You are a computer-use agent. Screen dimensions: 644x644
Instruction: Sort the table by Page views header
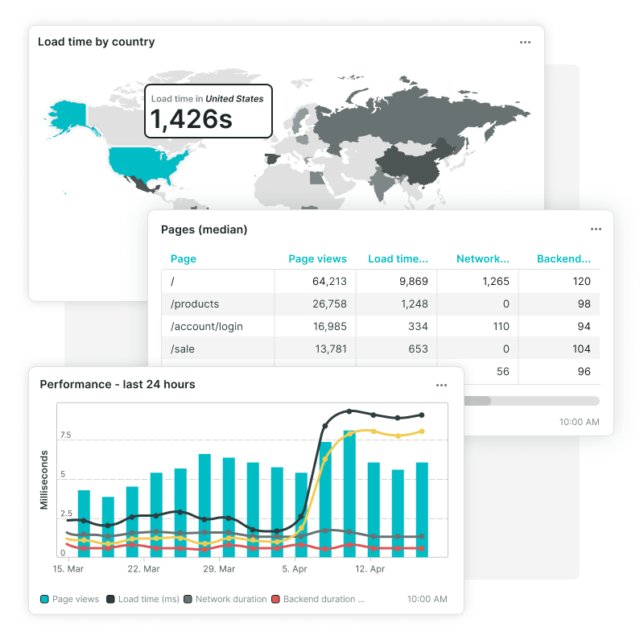coord(317,259)
